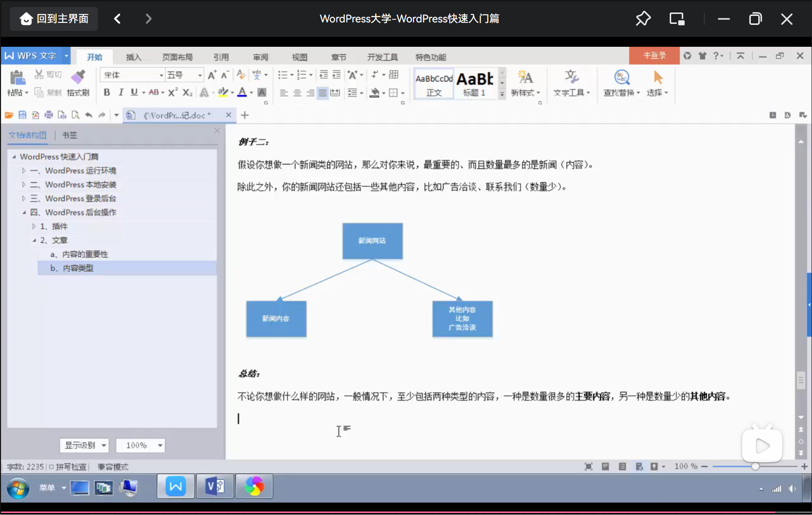
Task: Open the WPS 文字 application menu arrow
Action: [66, 56]
